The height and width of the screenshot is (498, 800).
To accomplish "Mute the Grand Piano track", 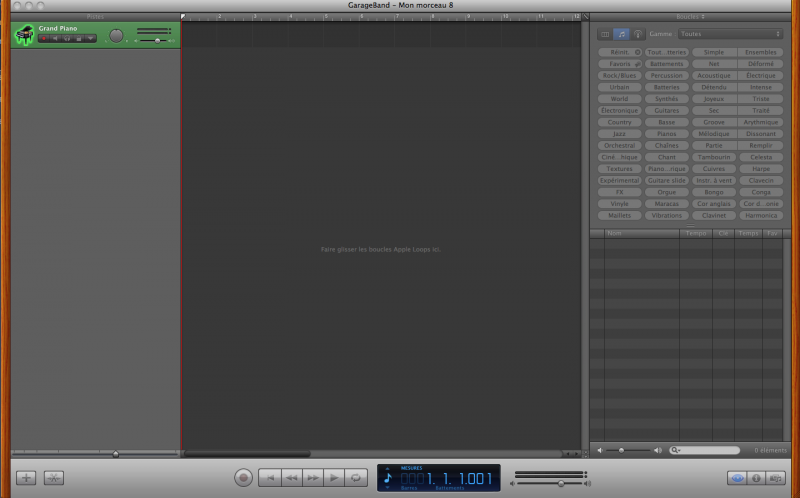I will tap(56, 39).
